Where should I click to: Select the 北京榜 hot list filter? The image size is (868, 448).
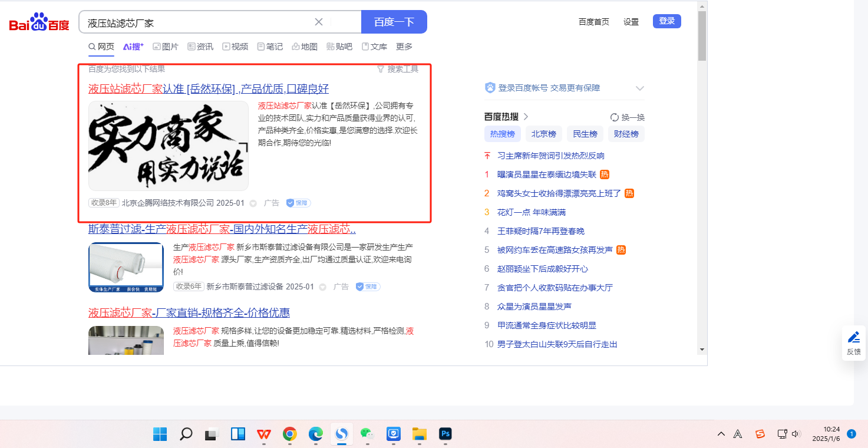(543, 134)
